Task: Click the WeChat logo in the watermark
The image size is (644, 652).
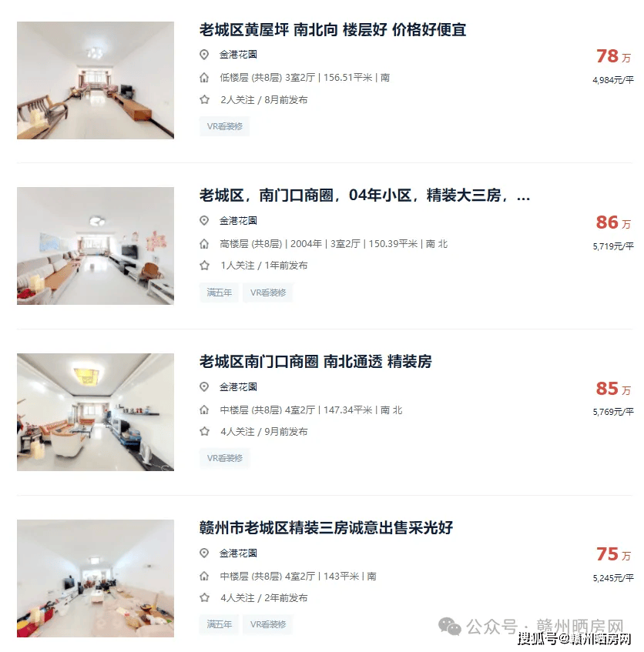Action: pos(450,627)
